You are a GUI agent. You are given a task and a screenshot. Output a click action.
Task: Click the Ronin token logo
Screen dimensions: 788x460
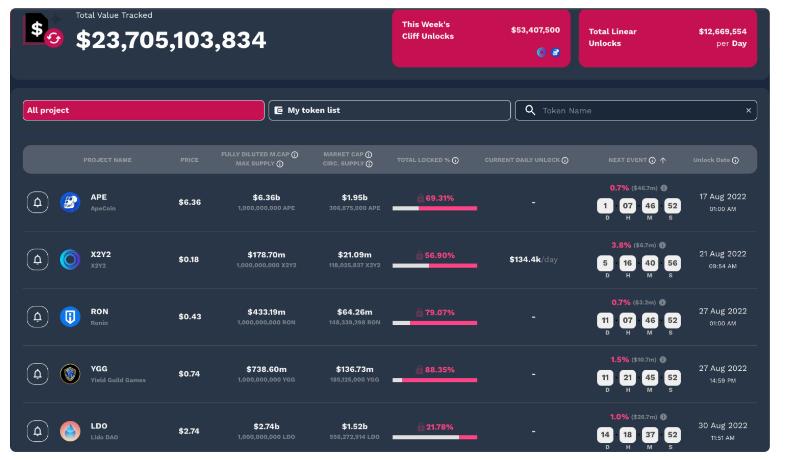[x=70, y=317]
